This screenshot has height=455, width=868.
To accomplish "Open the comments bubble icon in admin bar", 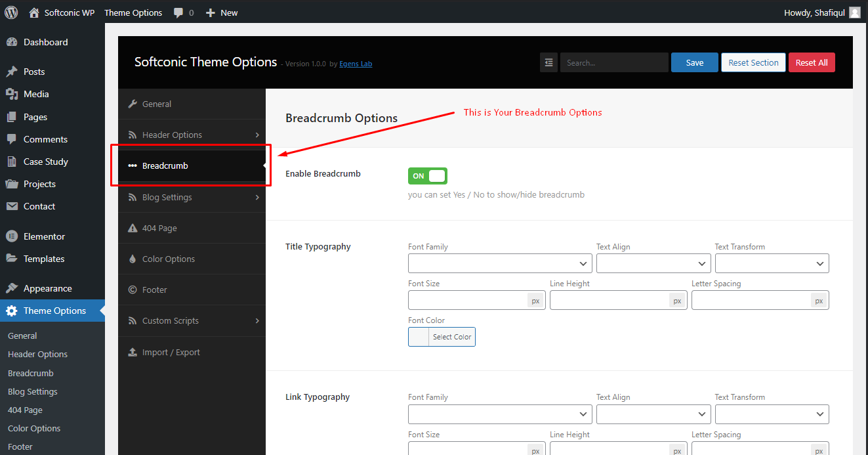I will pos(178,12).
